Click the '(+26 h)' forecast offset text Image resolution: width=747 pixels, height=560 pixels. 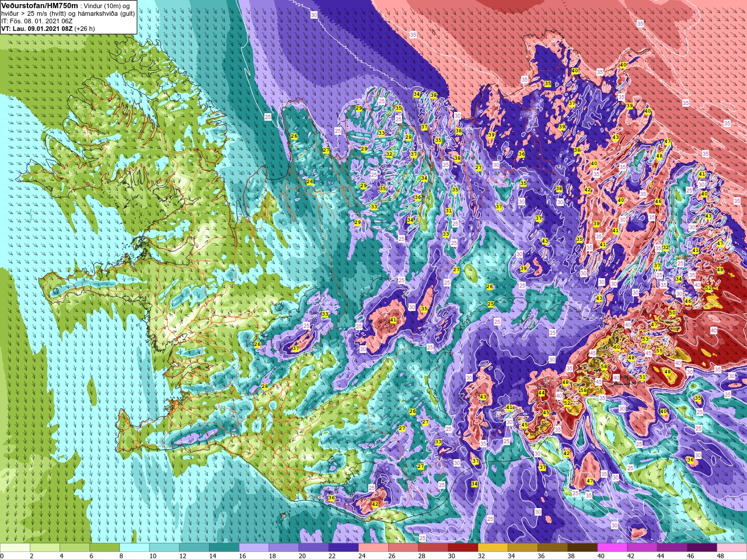click(85, 29)
